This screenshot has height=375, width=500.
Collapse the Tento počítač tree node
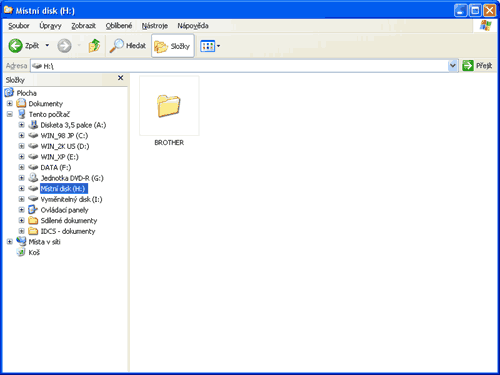click(10, 114)
